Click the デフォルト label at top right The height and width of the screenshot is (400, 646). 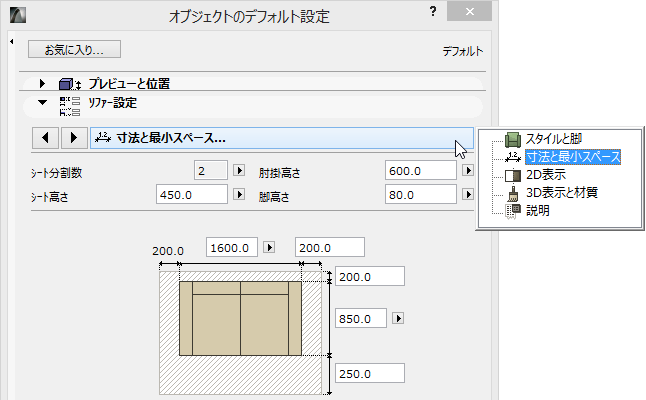[x=463, y=51]
